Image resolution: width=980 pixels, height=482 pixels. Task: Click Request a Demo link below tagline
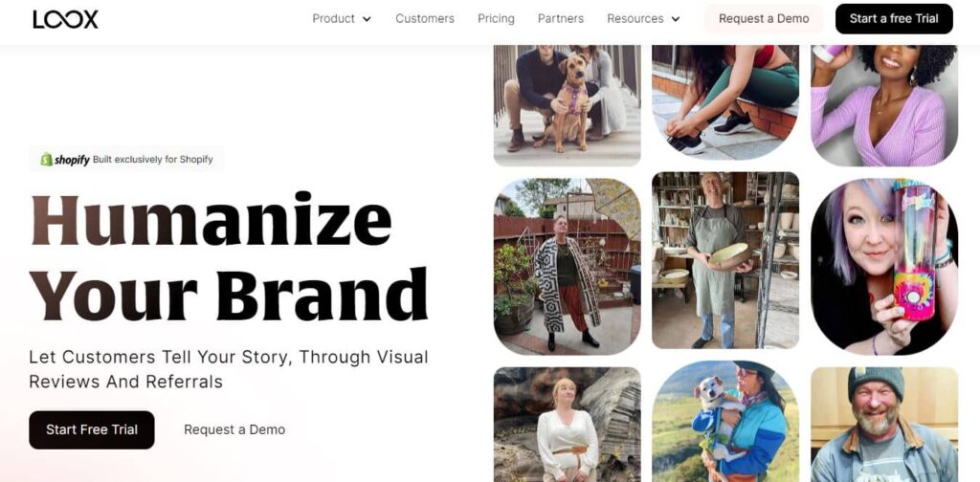234,429
